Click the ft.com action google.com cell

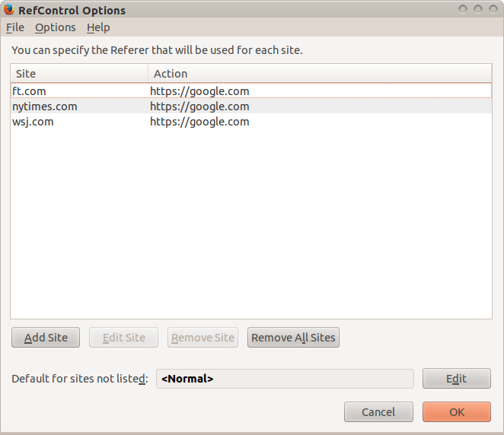click(x=199, y=91)
